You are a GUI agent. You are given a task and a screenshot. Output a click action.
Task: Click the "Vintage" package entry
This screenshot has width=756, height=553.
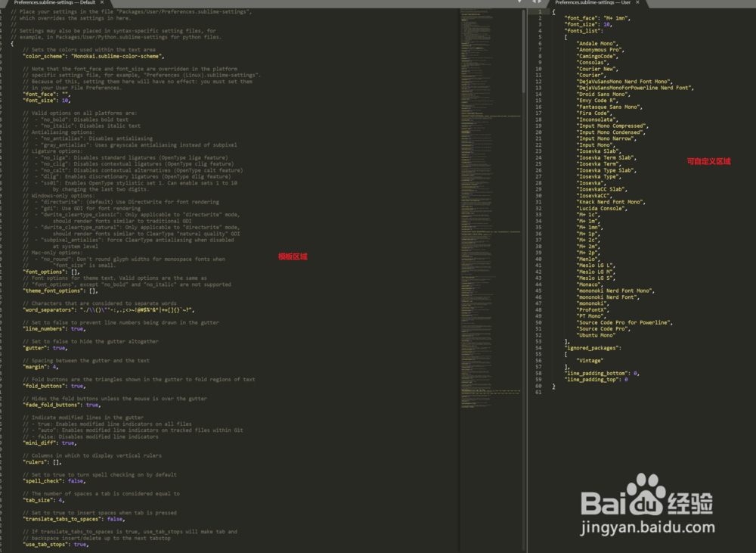590,361
